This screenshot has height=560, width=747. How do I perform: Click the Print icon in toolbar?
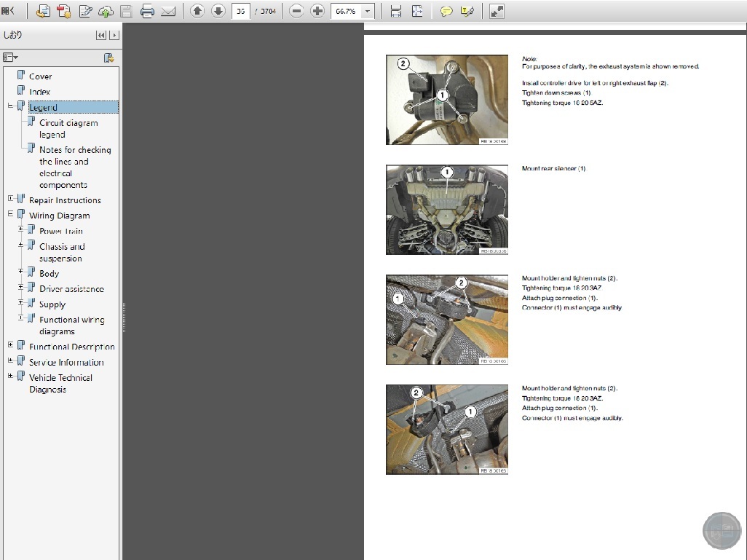click(x=147, y=11)
